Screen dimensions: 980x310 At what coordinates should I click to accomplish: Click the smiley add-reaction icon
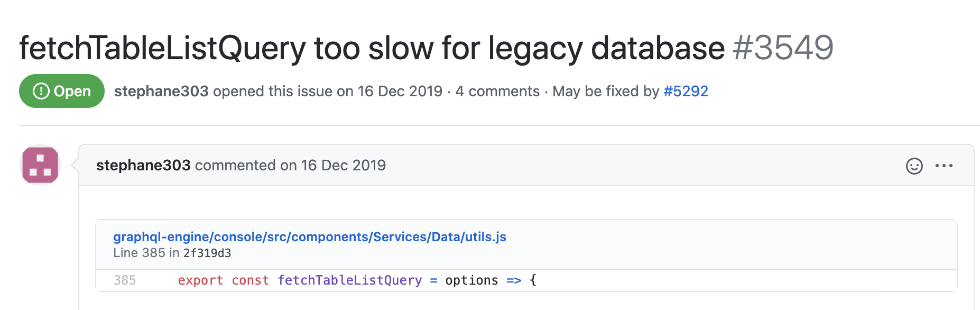[914, 166]
